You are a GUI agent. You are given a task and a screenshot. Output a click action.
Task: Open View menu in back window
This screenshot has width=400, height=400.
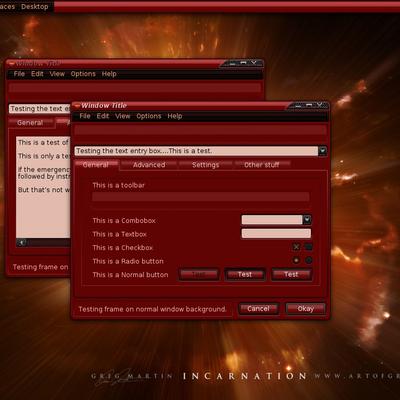tap(57, 74)
